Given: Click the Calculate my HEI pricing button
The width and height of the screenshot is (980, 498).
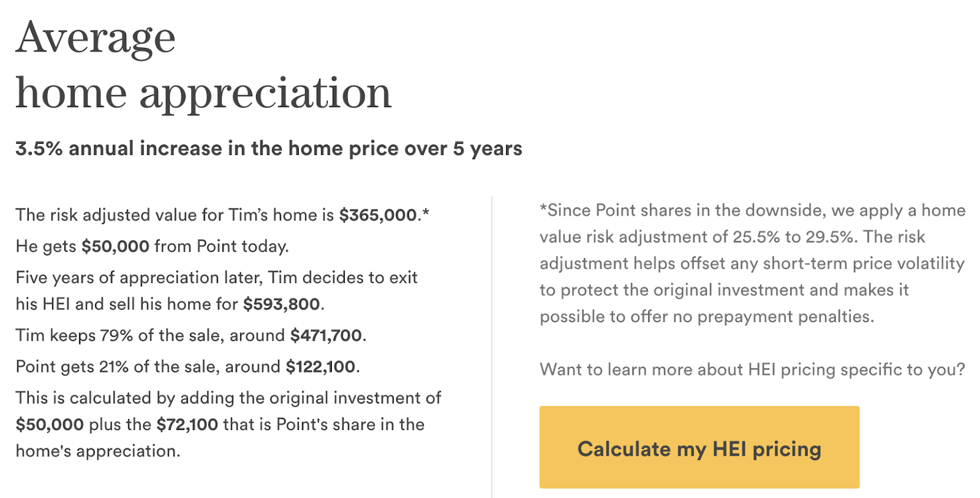Looking at the screenshot, I should [699, 447].
